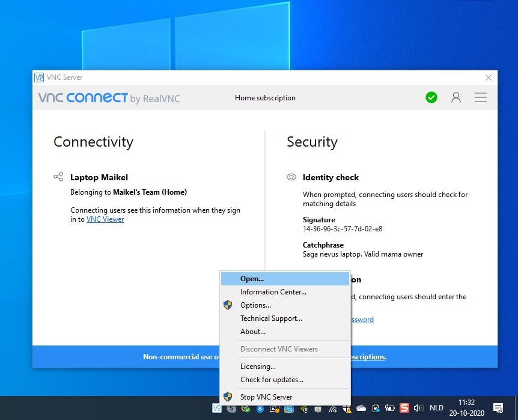This screenshot has height=420, width=518.
Task: Click the 'Connectivity' section heading
Action: [93, 142]
